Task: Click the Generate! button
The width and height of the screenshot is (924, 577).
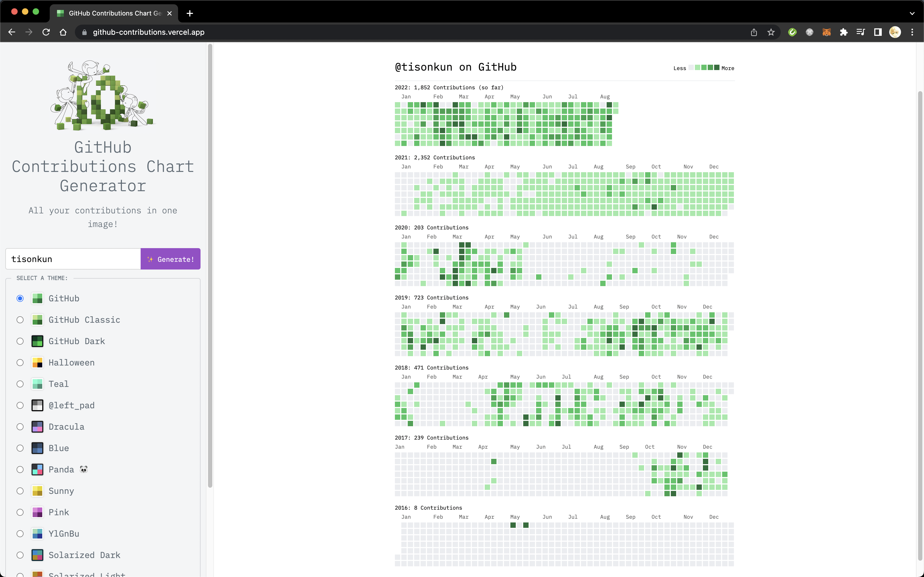Action: (x=171, y=259)
